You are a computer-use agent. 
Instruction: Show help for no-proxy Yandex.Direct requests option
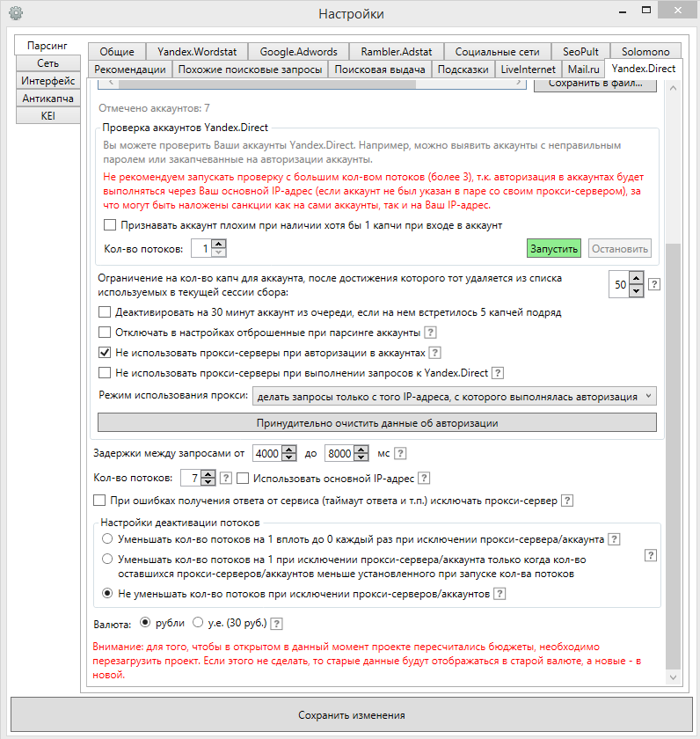coord(498,373)
